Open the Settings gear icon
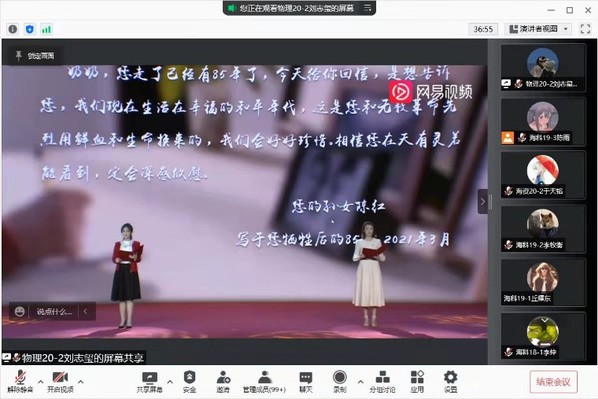The image size is (598, 399). pos(450,381)
